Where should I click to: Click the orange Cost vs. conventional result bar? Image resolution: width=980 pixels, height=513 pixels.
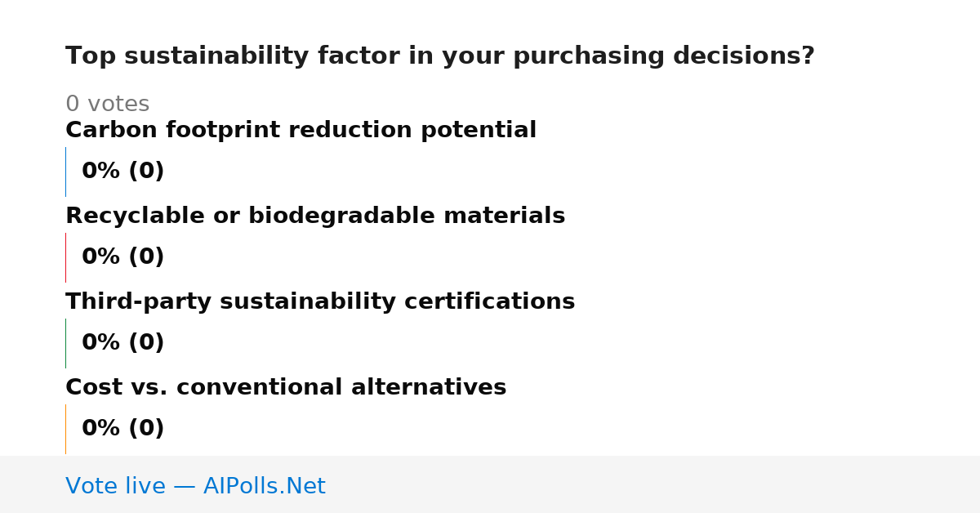coord(65,429)
